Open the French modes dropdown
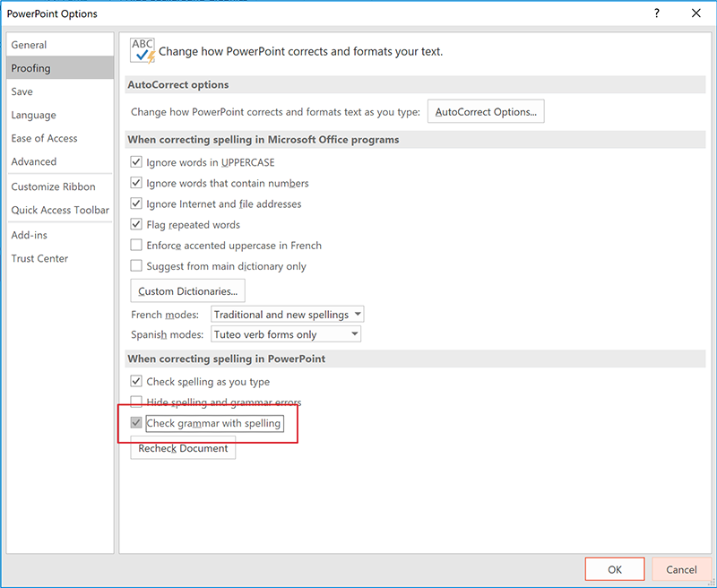This screenshot has height=588, width=717. tap(287, 315)
